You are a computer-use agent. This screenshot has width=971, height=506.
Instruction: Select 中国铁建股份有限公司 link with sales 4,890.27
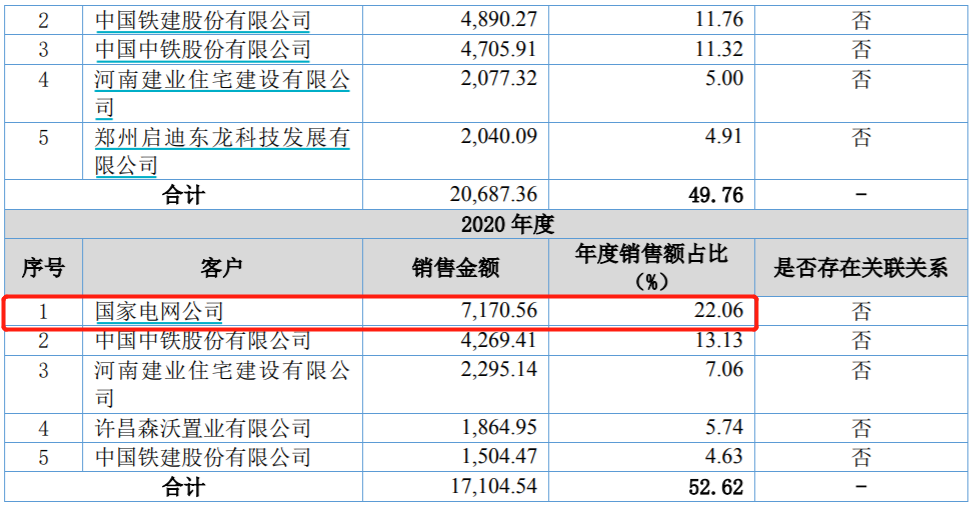(202, 21)
